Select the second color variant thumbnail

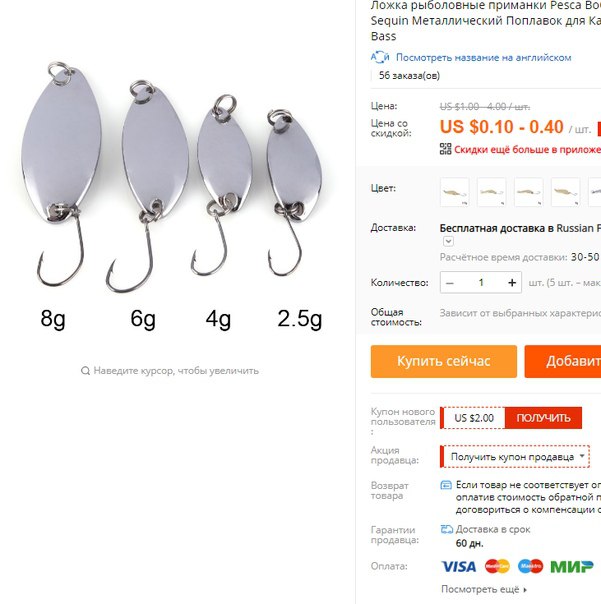coord(492,192)
